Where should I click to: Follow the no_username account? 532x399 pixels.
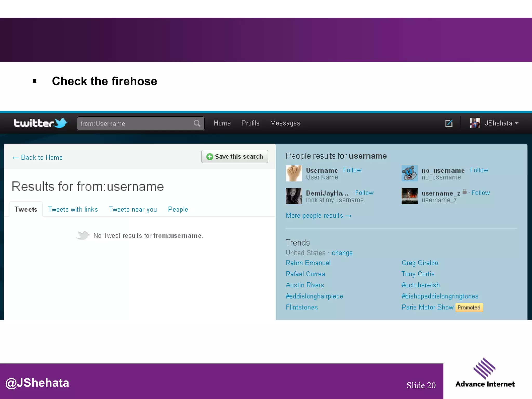(x=479, y=170)
